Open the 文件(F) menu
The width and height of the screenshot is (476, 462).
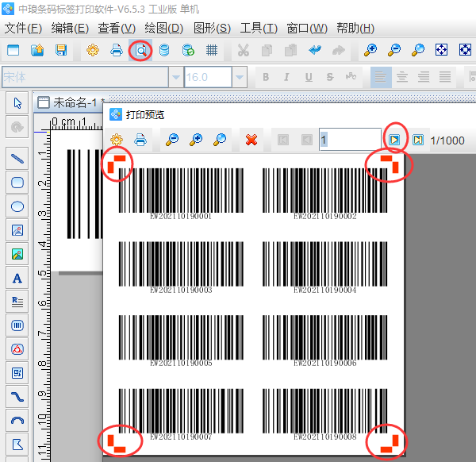[23, 29]
